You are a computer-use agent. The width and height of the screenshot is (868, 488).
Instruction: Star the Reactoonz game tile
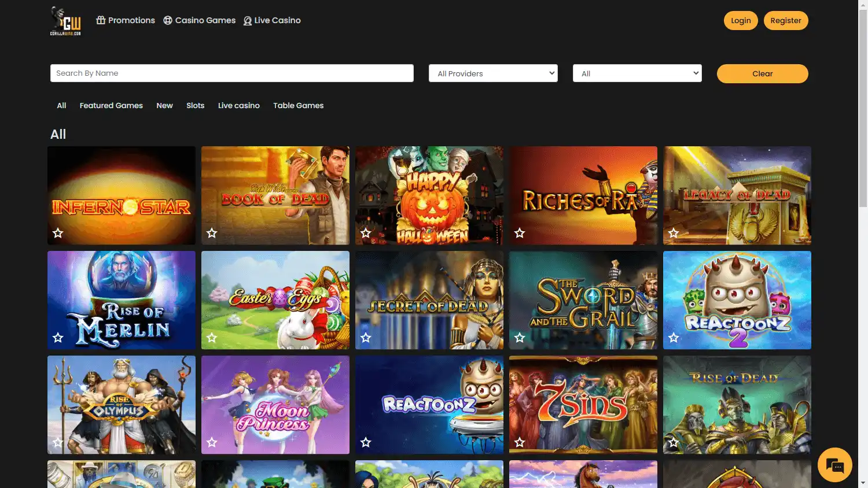click(x=366, y=442)
